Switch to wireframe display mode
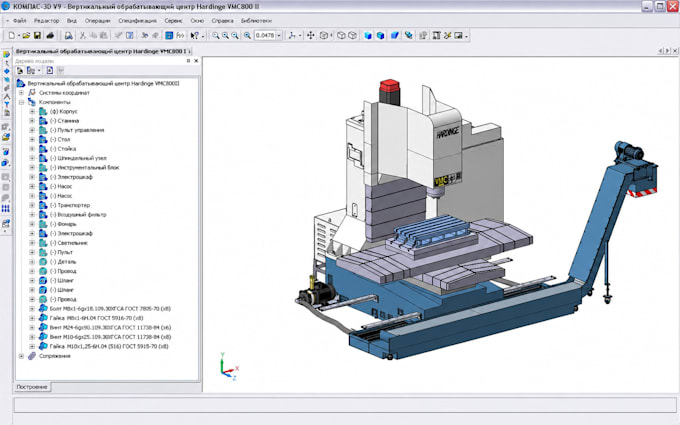The width and height of the screenshot is (680, 425). click(x=341, y=36)
